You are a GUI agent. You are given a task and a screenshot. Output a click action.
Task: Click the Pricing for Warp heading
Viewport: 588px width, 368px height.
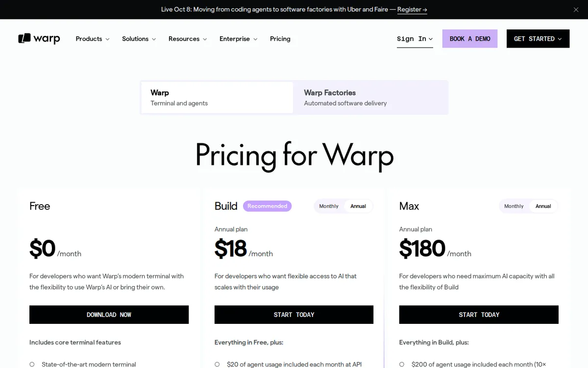click(294, 155)
